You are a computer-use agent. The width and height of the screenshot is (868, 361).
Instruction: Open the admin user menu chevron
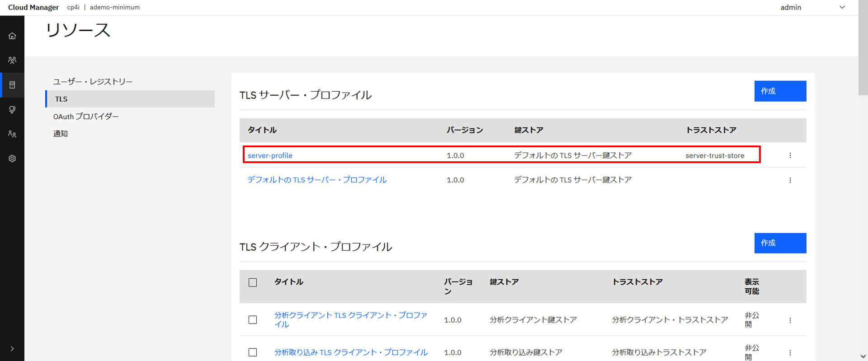pyautogui.click(x=842, y=7)
